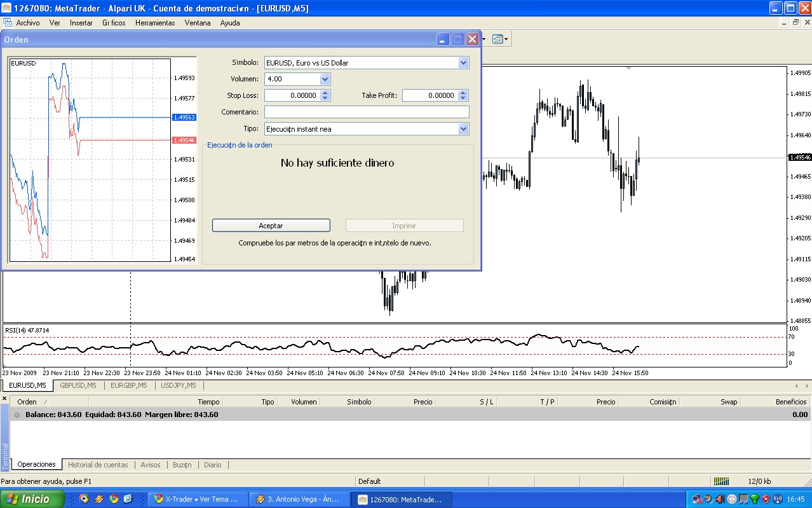Click the Balance 843.60 summary row
This screenshot has height=508, width=812.
[x=410, y=415]
